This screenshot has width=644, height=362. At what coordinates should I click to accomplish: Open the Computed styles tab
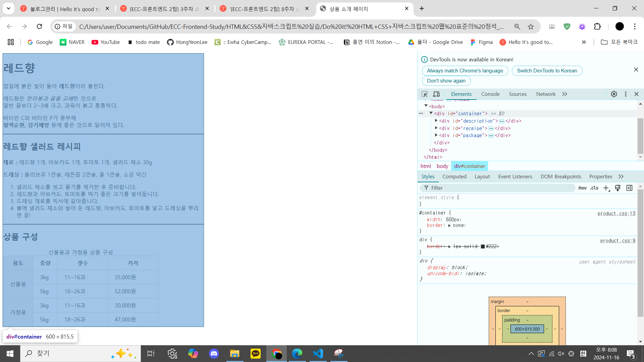(454, 177)
